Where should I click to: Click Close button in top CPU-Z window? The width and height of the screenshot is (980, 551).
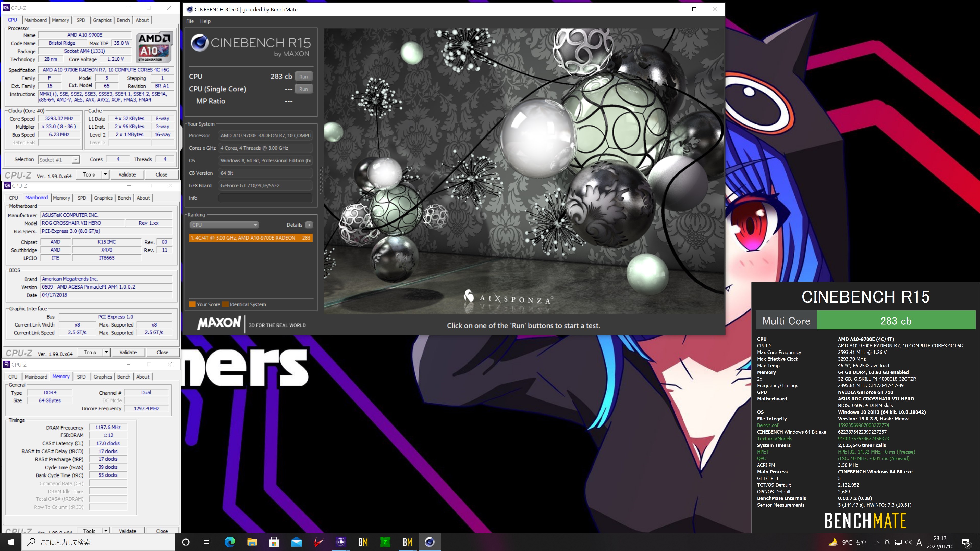161,174
